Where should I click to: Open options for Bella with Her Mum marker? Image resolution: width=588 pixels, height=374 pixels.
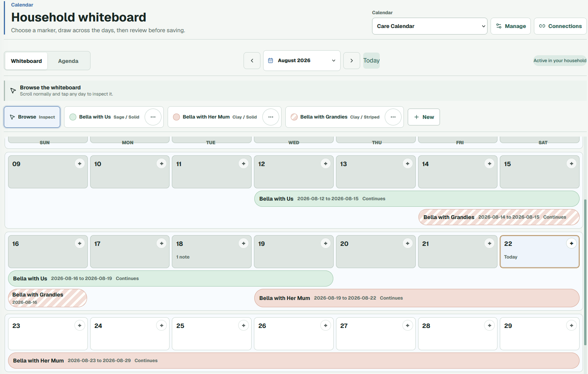pyautogui.click(x=271, y=117)
